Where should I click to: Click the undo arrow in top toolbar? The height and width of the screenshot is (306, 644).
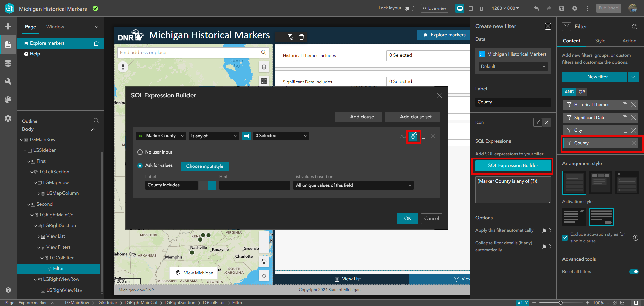click(x=536, y=8)
